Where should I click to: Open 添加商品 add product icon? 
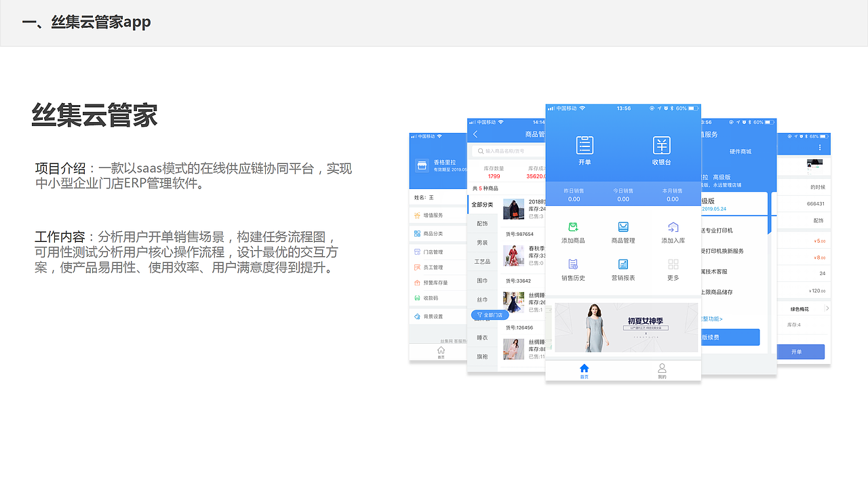point(573,227)
